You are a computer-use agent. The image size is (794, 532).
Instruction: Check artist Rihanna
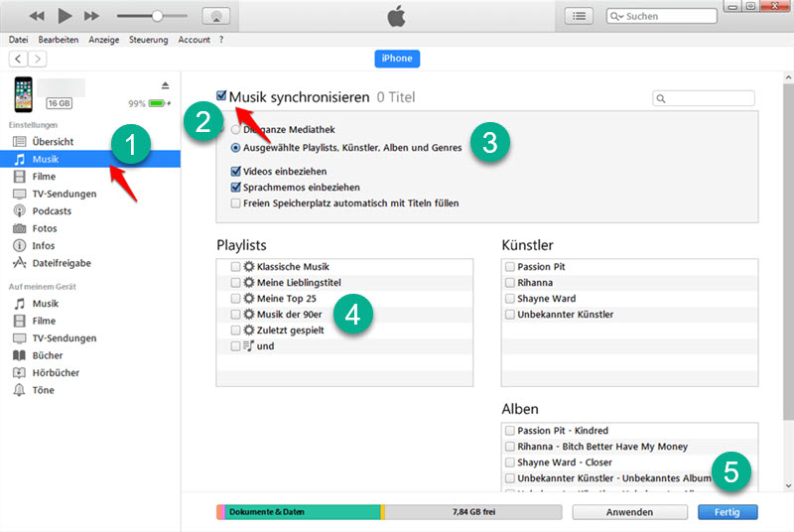click(x=510, y=283)
